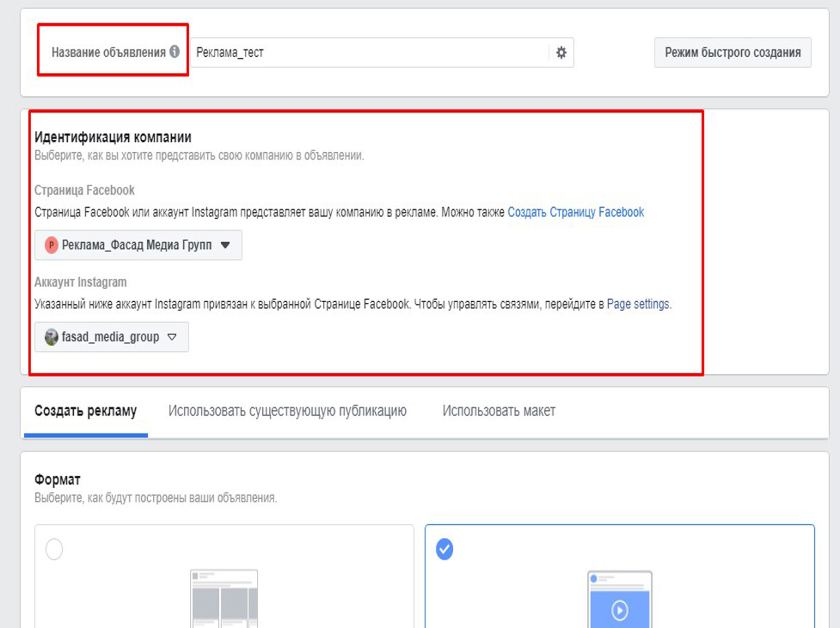This screenshot has height=628, width=840.
Task: Open the Использовать существующую публикацию tab
Action: (x=287, y=411)
